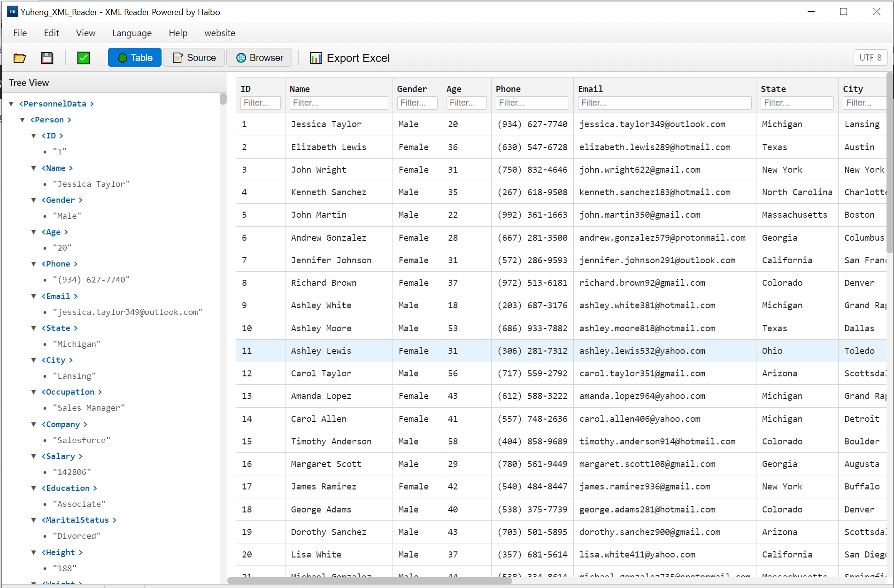Screen dimensions: 894x588
Task: Open the Language menu
Action: point(132,33)
